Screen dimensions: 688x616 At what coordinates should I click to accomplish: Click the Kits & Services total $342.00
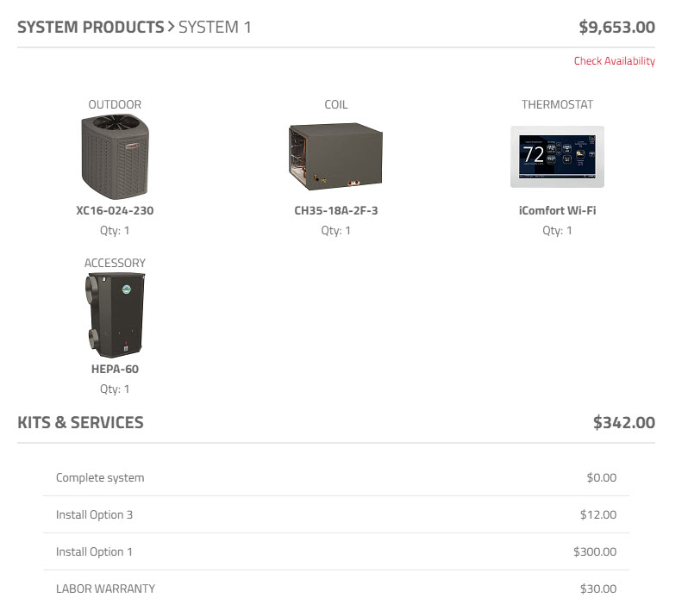(x=624, y=423)
